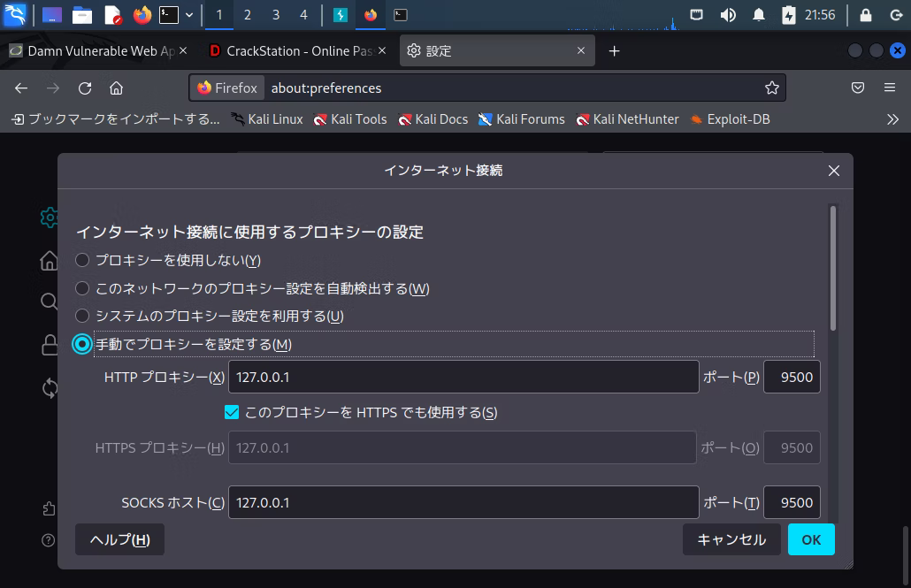Focus the terminal window in the taskbar
Screen dimensions: 911x588
click(x=401, y=14)
